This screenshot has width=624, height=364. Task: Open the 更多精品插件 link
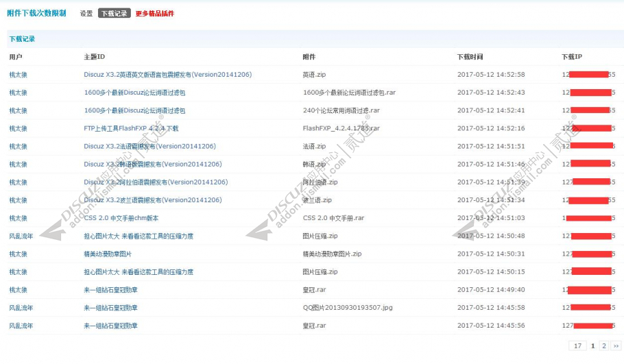pyautogui.click(x=155, y=14)
